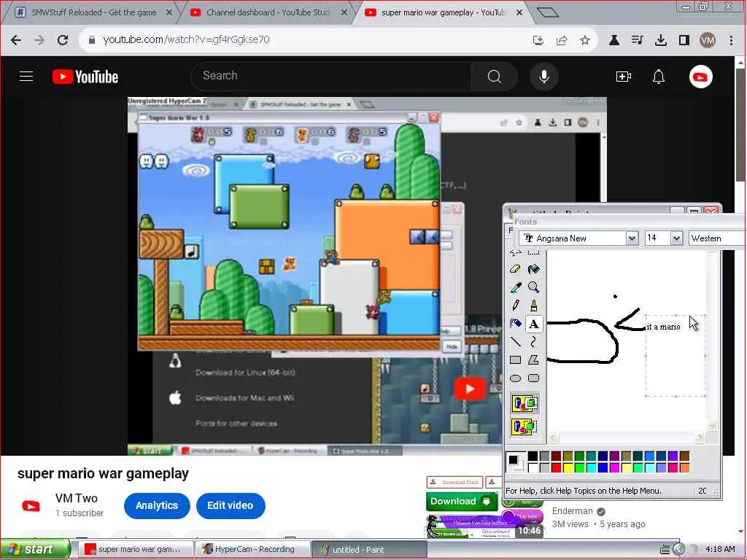This screenshot has height=560, width=747.
Task: Bookmark this page with the star icon
Action: click(x=585, y=41)
